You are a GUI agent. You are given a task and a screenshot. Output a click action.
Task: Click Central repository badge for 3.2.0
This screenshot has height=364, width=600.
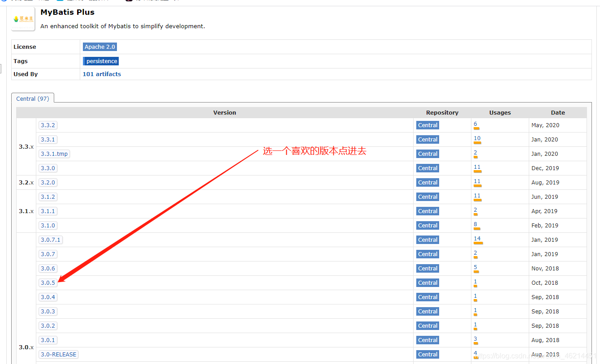click(x=427, y=183)
